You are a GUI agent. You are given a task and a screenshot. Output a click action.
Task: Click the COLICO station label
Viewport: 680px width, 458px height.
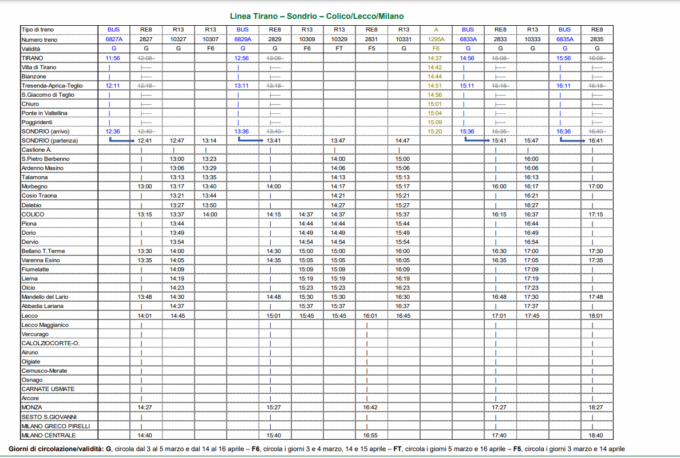(x=33, y=214)
